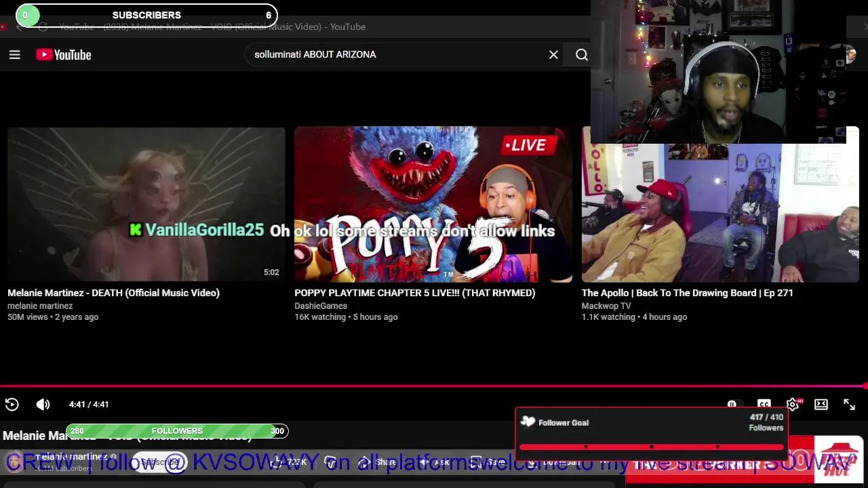This screenshot has width=868, height=488.
Task: Visit the Mackwop TV channel link
Action: [606, 306]
